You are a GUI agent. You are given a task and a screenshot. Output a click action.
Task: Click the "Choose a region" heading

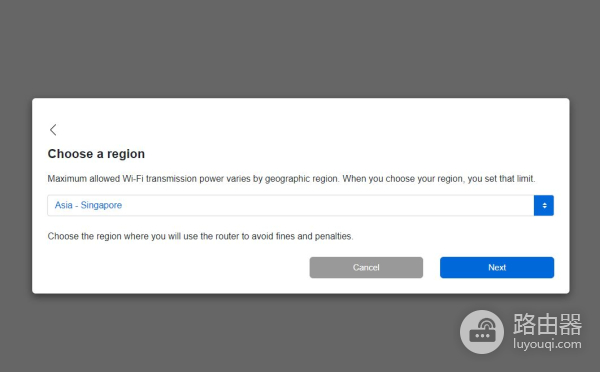click(x=96, y=154)
